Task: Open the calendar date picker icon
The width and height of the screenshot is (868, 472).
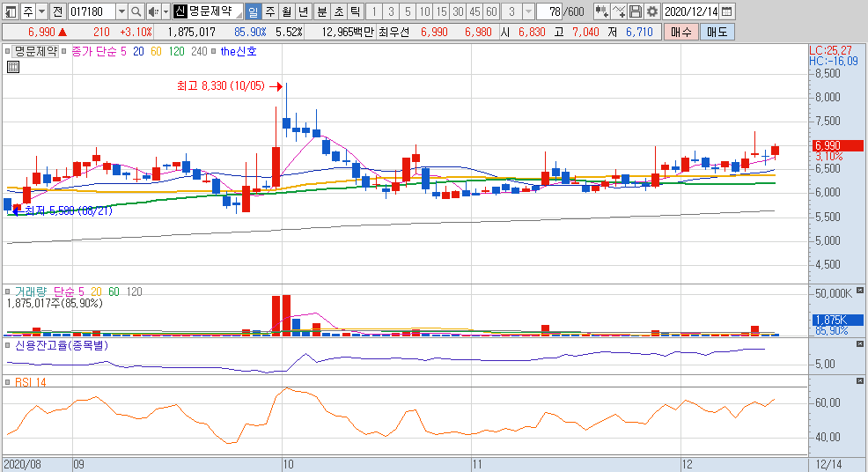Action: click(727, 11)
